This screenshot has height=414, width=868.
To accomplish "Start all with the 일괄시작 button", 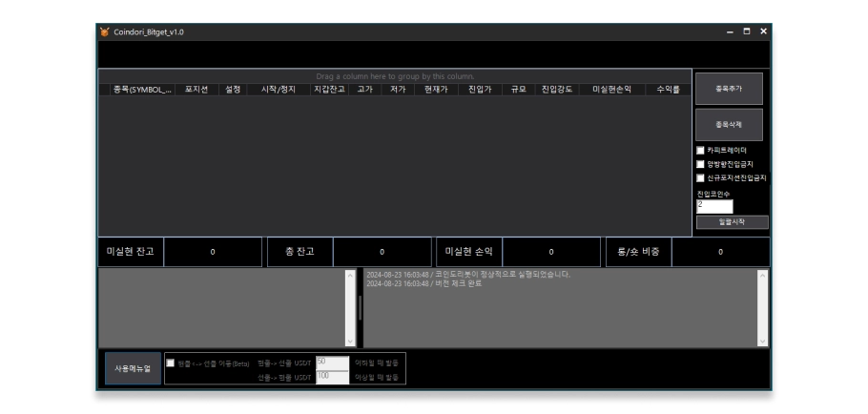I will 732,222.
